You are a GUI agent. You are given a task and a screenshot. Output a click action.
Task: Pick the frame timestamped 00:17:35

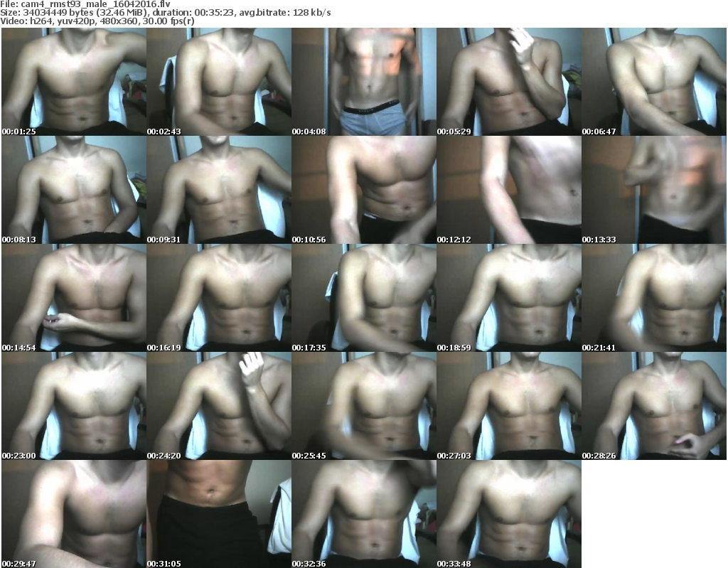tap(364, 298)
